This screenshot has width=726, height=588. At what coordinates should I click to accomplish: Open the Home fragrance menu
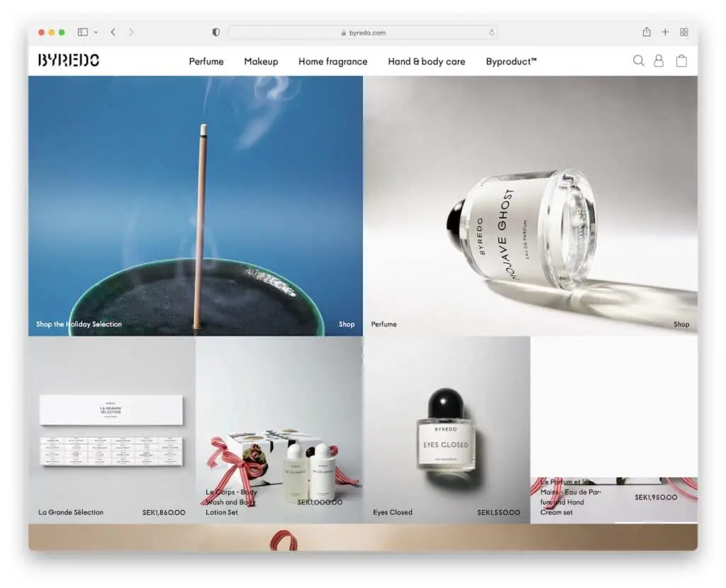click(333, 62)
